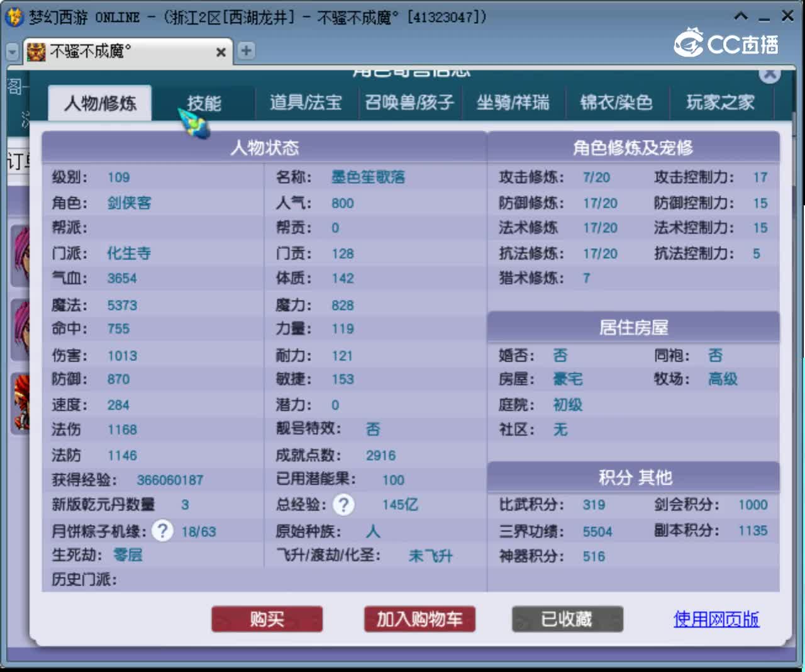Switch to the 人物/修炼 tab
805x672 pixels.
click(100, 103)
